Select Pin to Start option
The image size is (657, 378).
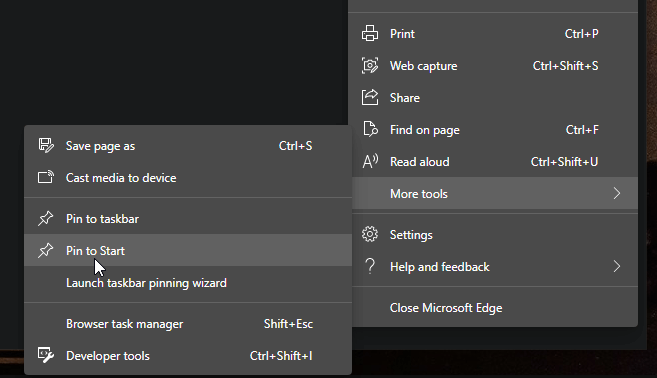pos(188,251)
